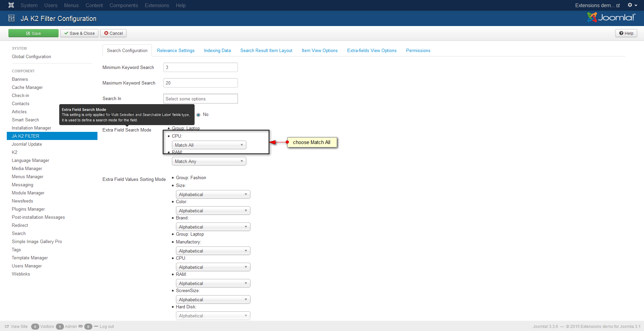Open Cache Manager settings
This screenshot has height=331, width=644.
click(x=27, y=88)
